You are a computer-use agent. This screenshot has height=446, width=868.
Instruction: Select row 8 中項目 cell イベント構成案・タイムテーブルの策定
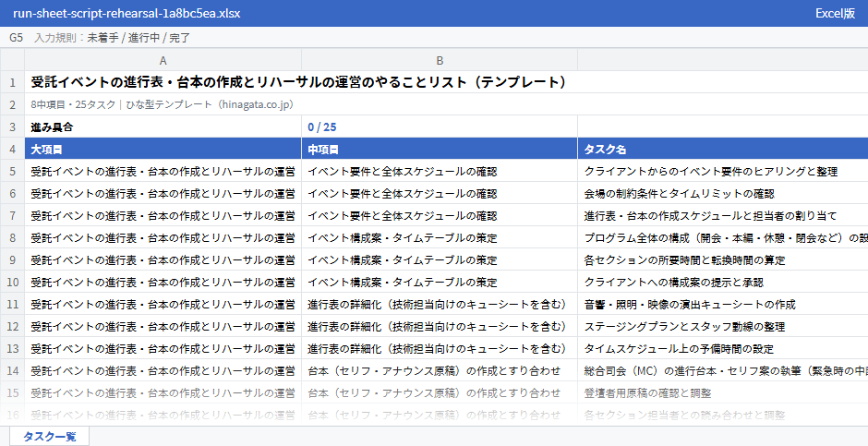click(x=440, y=237)
